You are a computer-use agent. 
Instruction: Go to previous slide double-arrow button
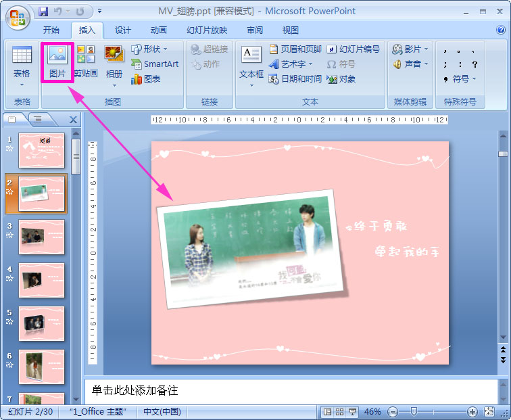503,350
